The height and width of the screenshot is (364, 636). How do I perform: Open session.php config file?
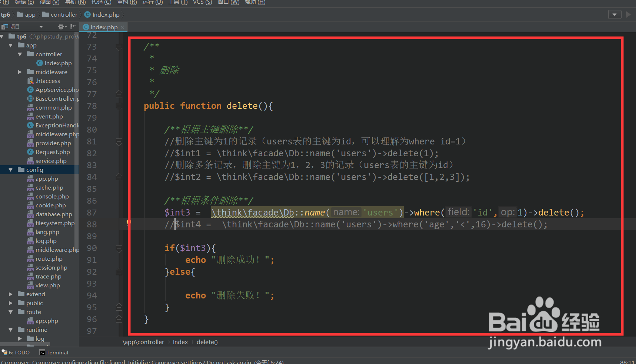47,267
